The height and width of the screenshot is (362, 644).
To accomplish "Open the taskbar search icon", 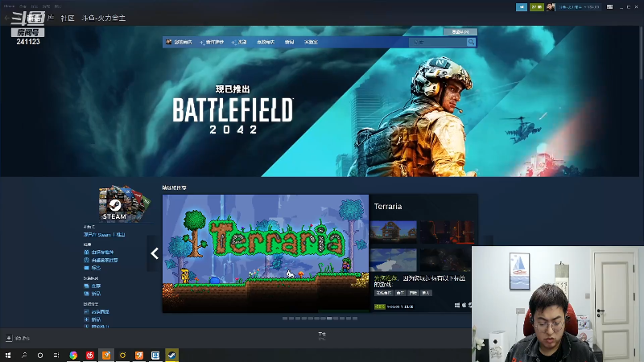I will point(24,355).
